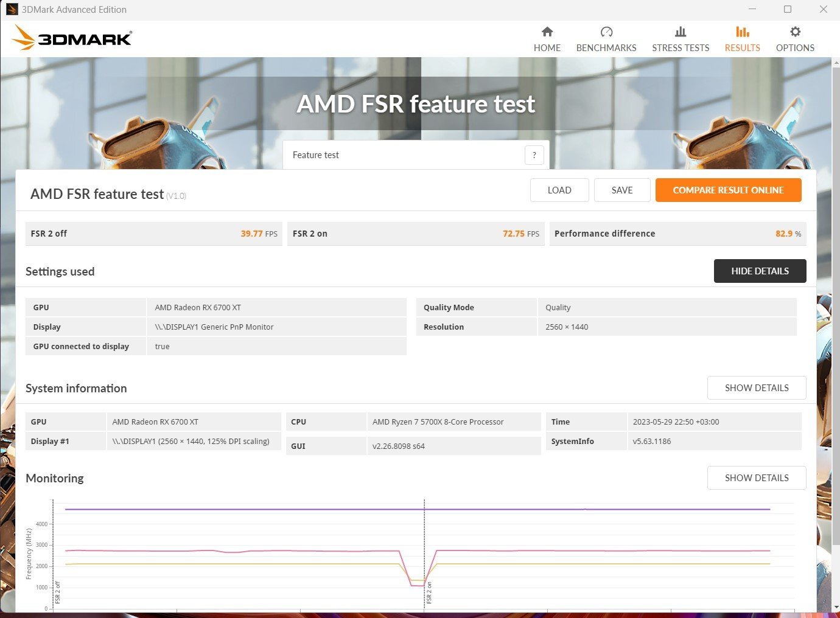Select the RESULTS tab label
Image resolution: width=840 pixels, height=618 pixels.
(x=742, y=47)
